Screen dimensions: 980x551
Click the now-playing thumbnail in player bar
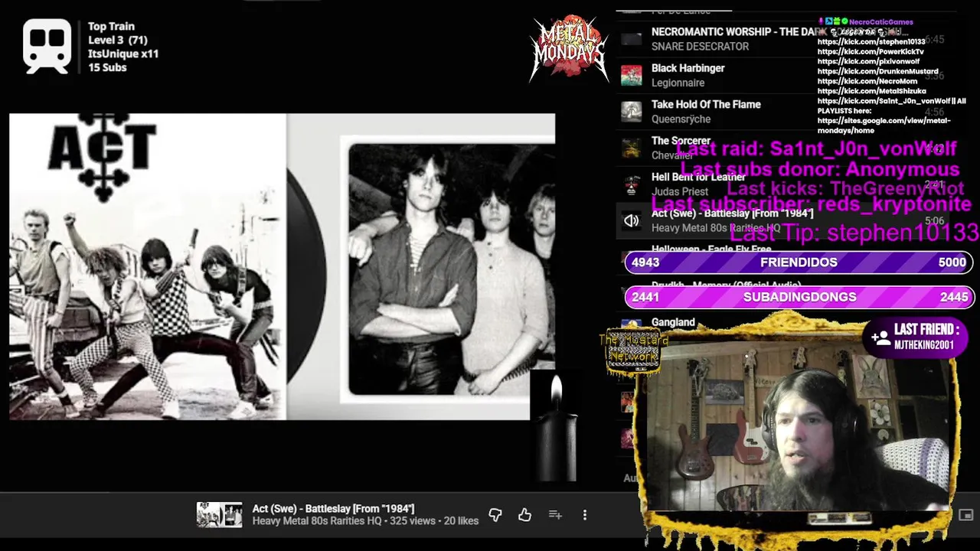(x=219, y=515)
